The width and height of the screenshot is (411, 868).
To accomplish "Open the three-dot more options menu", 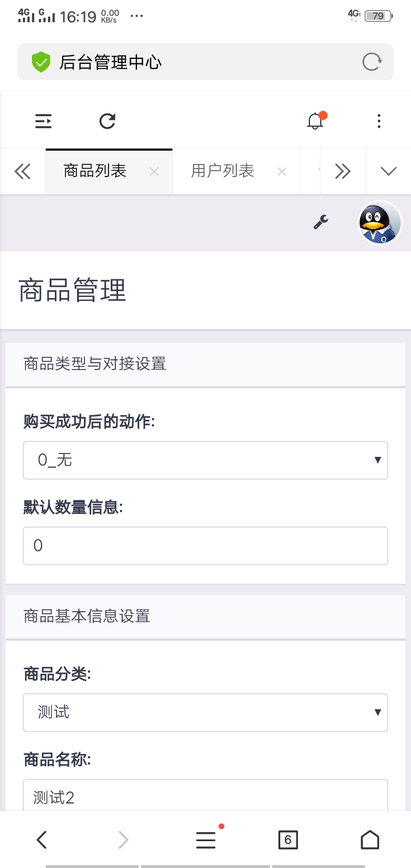I will (379, 121).
